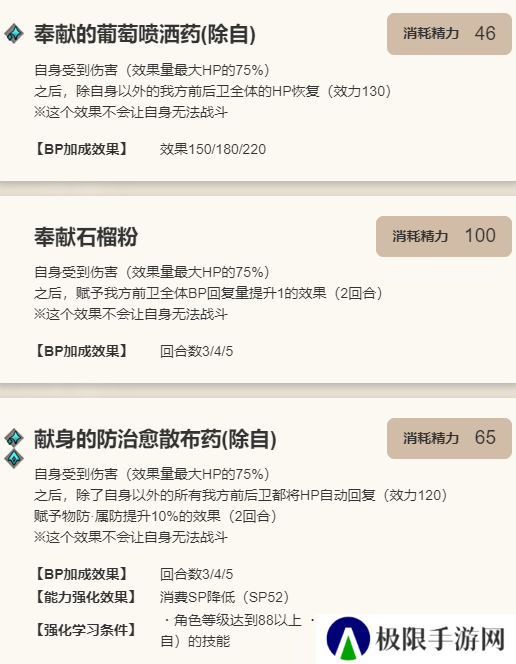Click the diamond icon beside 奉献的葡萄喷洒药
This screenshot has height=664, width=516.
[14, 33]
